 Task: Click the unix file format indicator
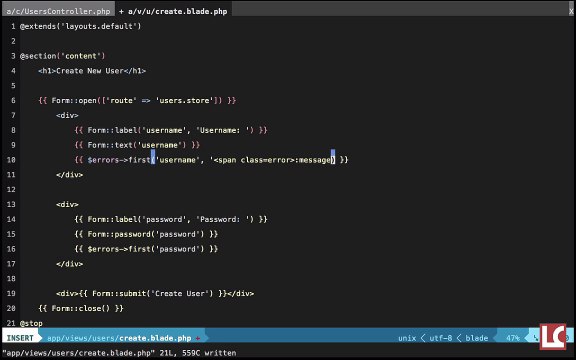[x=407, y=338]
